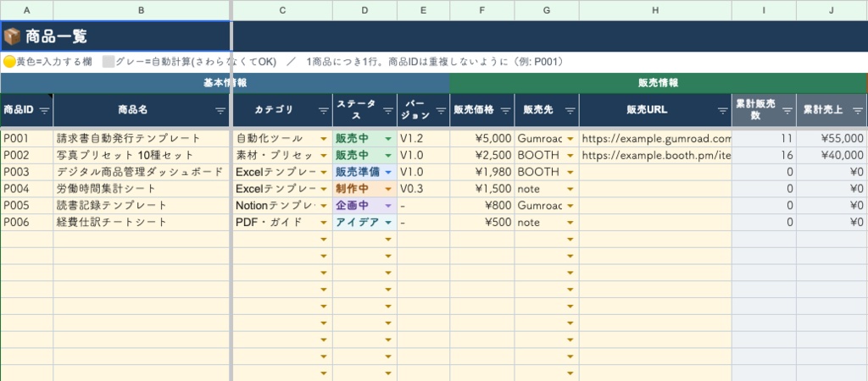Select price cell ¥1,980
Image resolution: width=868 pixels, height=381 pixels.
(x=482, y=172)
